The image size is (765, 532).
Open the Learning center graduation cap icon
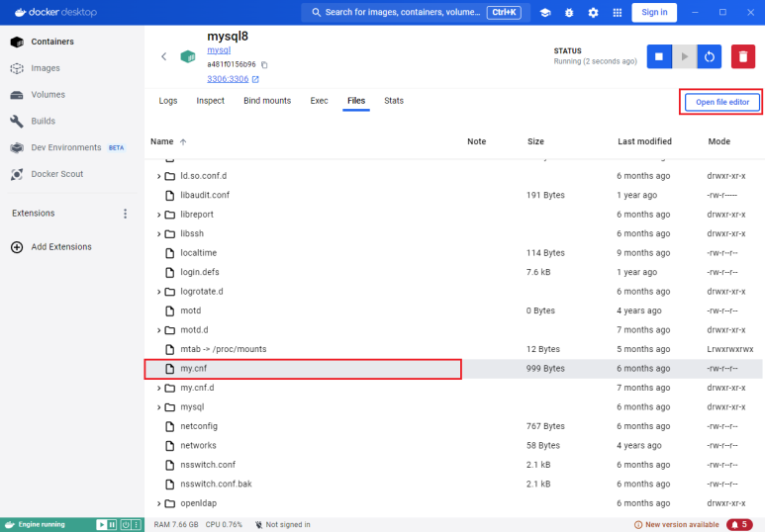(545, 13)
